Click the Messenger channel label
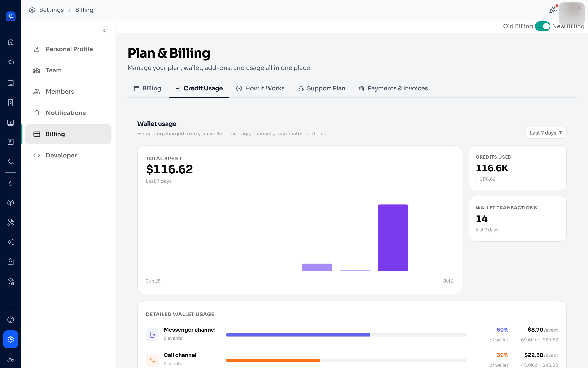 pyautogui.click(x=189, y=330)
